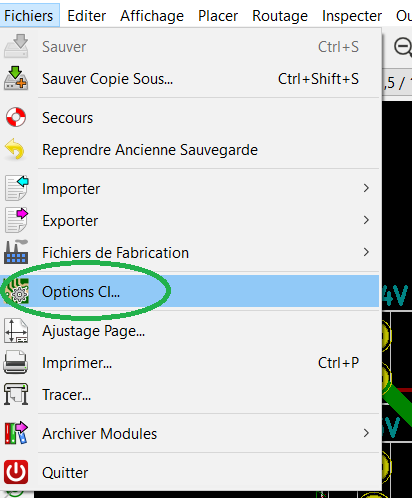412x498 pixels.
Task: Open the Fichiers de Fabrication submenu chevron
Action: click(366, 252)
